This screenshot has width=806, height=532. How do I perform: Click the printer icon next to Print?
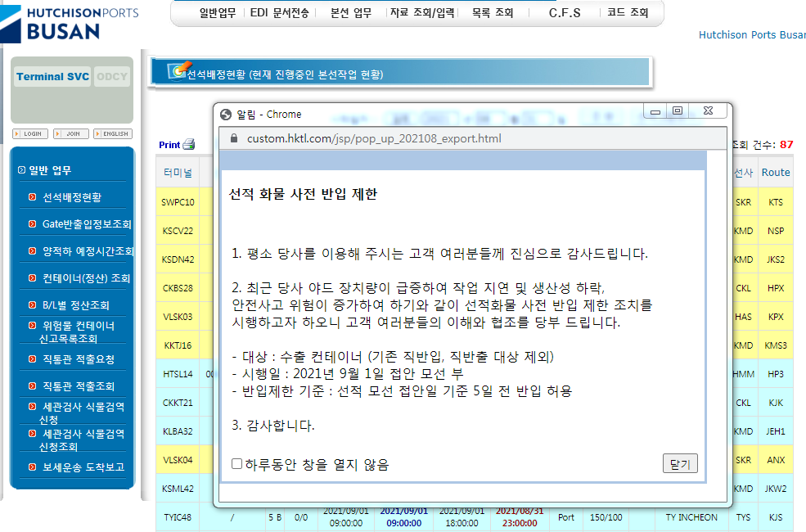pyautogui.click(x=189, y=144)
